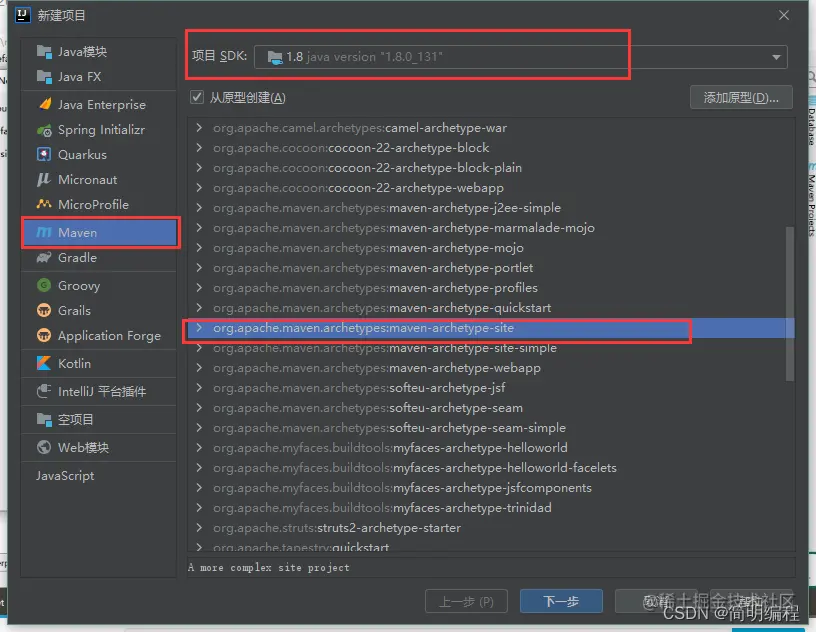Select maven-archetype-portlet row
Viewport: 816px width, 632px height.
(x=491, y=268)
